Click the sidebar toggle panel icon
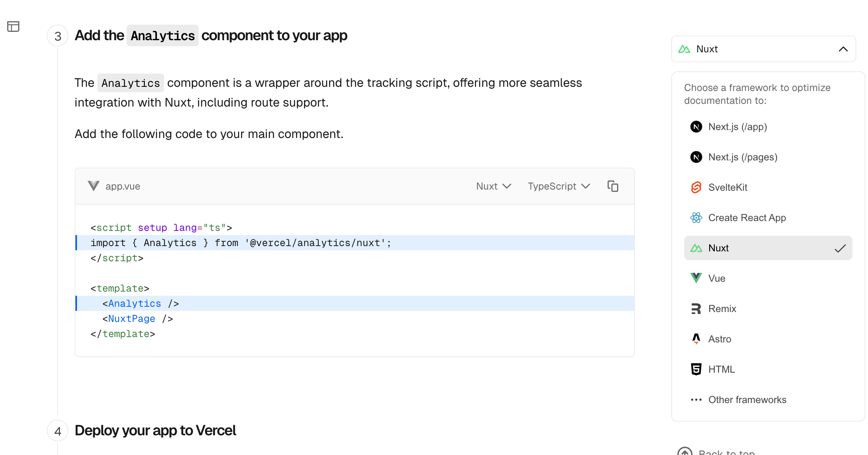The height and width of the screenshot is (455, 868). tap(13, 27)
